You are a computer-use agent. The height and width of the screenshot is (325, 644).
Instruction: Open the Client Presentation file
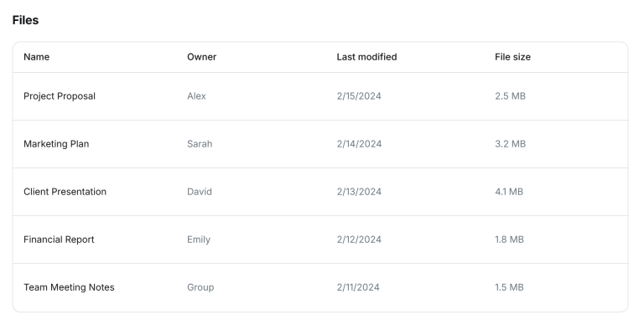pyautogui.click(x=65, y=192)
